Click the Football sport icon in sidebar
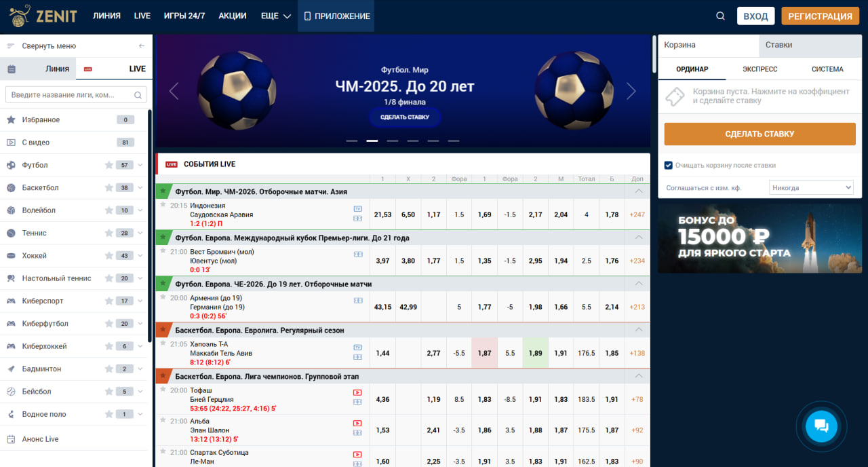The width and height of the screenshot is (868, 467). point(11,165)
